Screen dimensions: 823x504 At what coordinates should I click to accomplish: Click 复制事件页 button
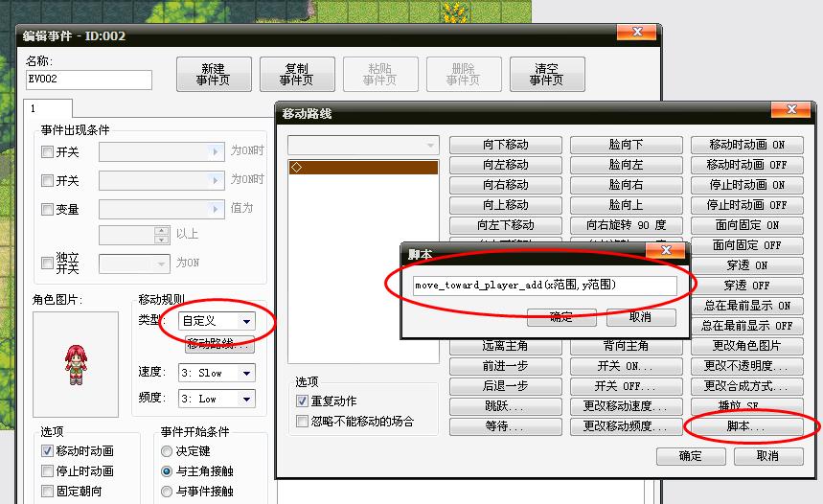tap(297, 74)
